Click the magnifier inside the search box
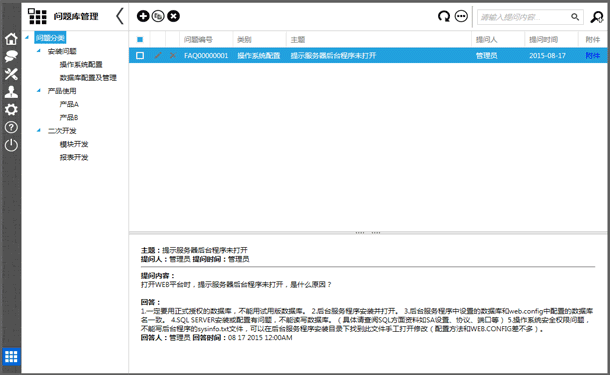 click(575, 17)
